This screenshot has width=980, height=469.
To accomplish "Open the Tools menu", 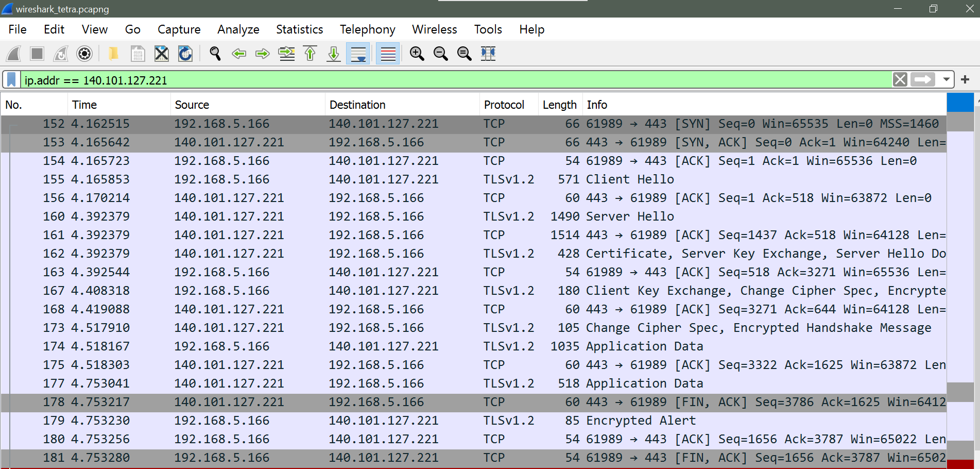I will tap(488, 29).
